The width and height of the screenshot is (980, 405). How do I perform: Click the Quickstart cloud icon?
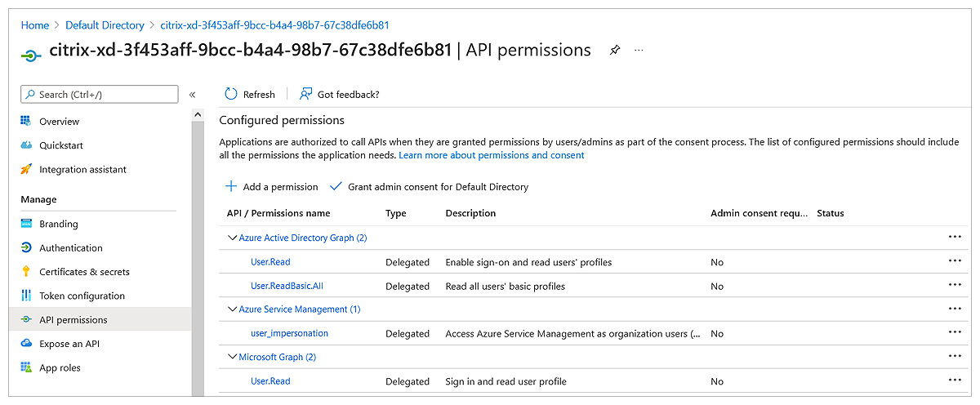[25, 145]
